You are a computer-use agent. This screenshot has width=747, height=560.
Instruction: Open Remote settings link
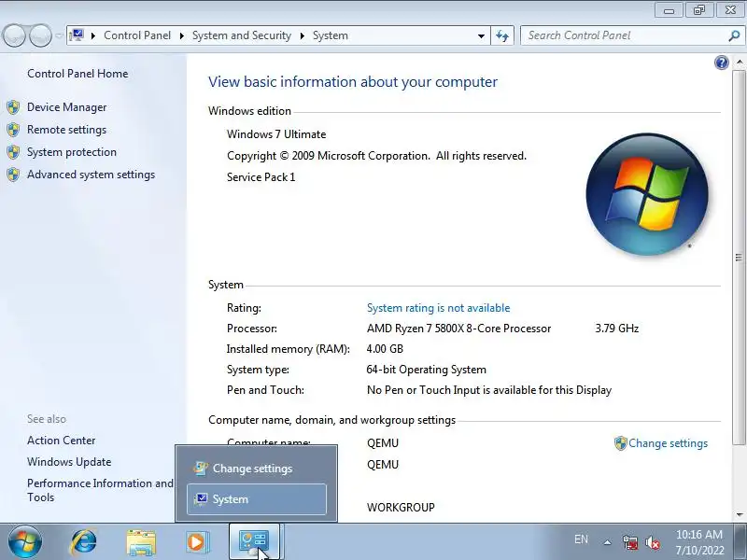tap(66, 130)
